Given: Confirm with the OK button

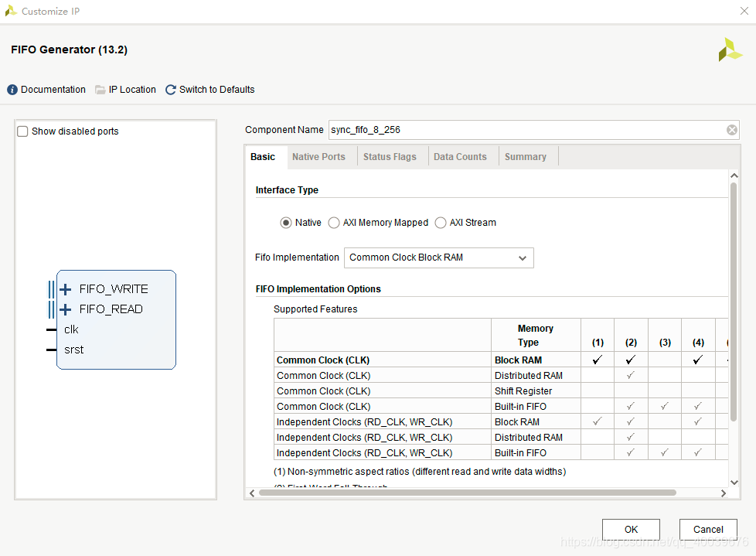Looking at the screenshot, I should pyautogui.click(x=631, y=530).
